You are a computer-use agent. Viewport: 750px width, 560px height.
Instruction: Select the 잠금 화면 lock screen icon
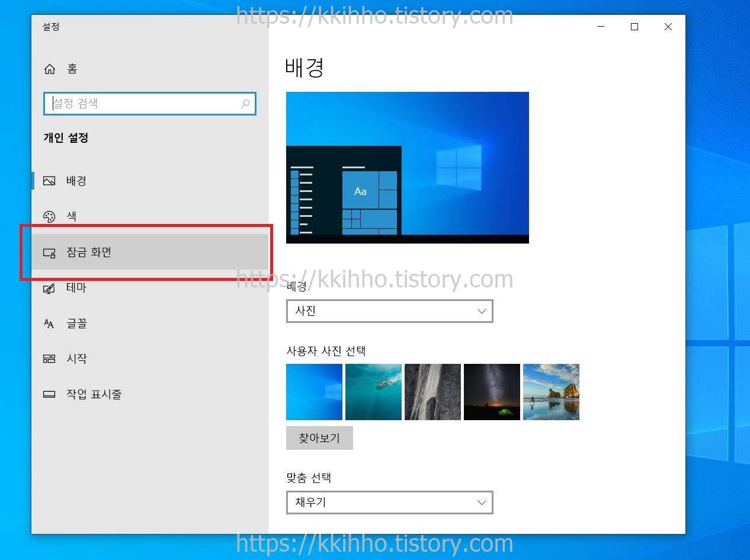[x=49, y=252]
